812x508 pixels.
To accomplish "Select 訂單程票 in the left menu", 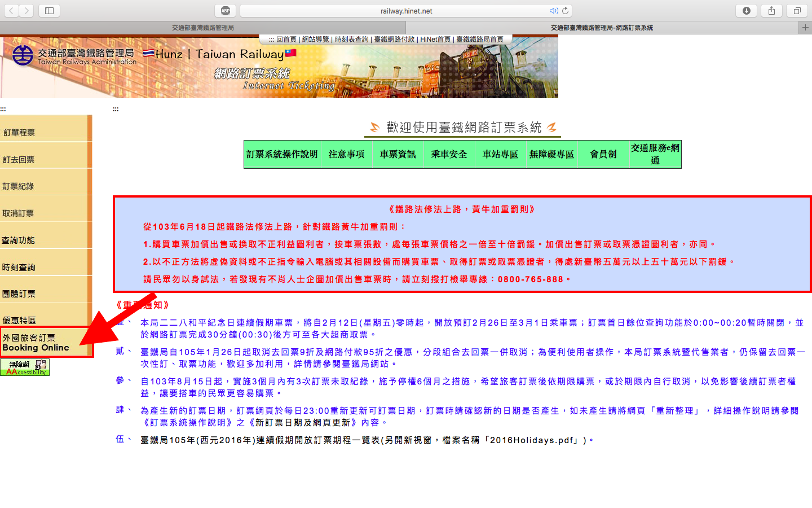I will [x=45, y=129].
